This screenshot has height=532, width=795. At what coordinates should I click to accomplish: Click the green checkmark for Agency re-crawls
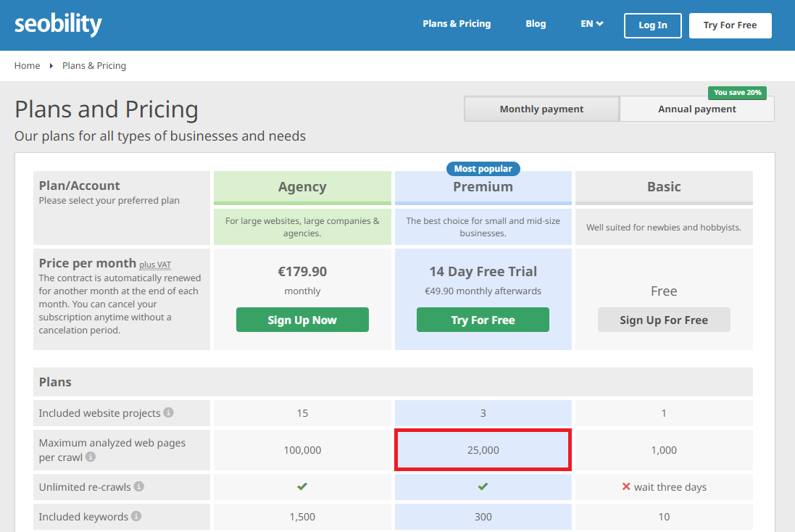(302, 487)
